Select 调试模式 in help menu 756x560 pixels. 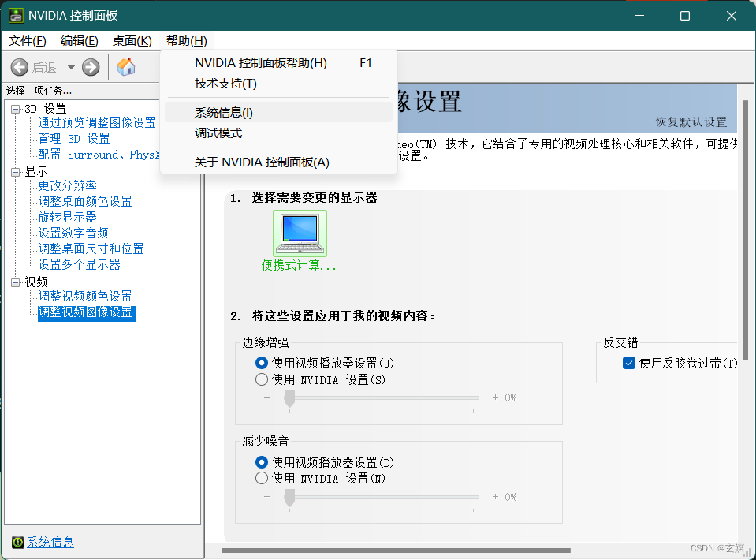point(279,133)
